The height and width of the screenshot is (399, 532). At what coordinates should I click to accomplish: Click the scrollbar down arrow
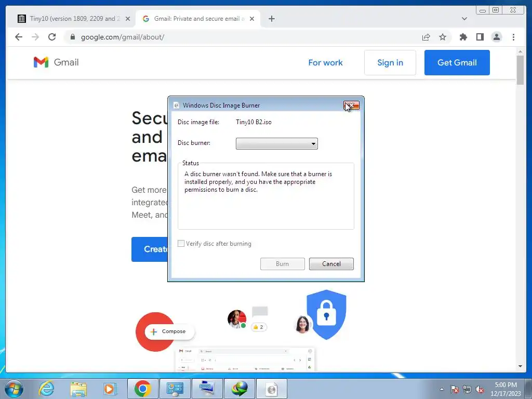click(520, 366)
